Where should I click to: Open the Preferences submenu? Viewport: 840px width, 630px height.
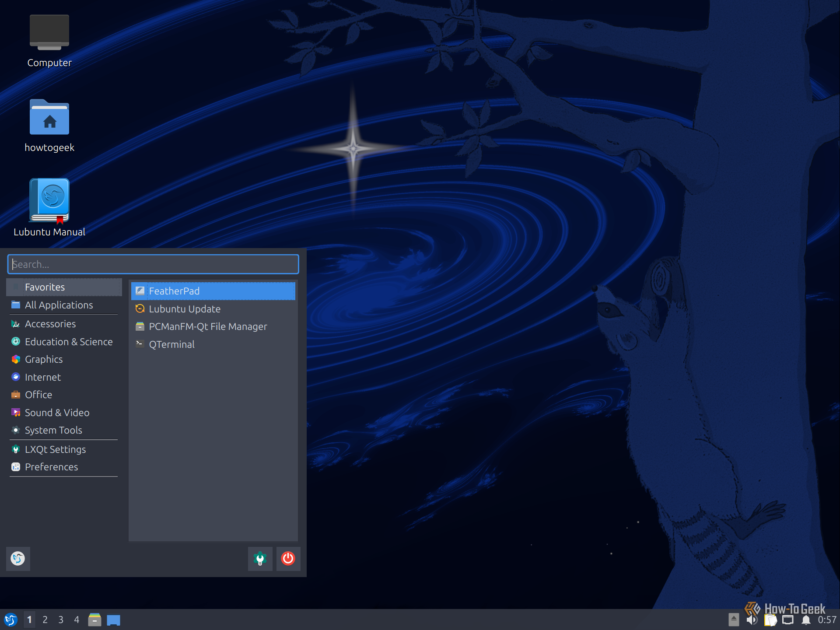point(64,467)
